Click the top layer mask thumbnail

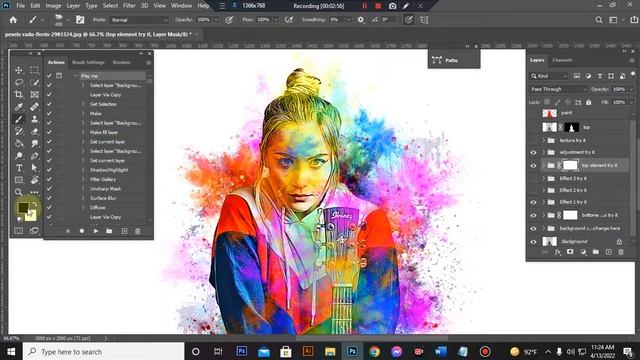tap(571, 127)
